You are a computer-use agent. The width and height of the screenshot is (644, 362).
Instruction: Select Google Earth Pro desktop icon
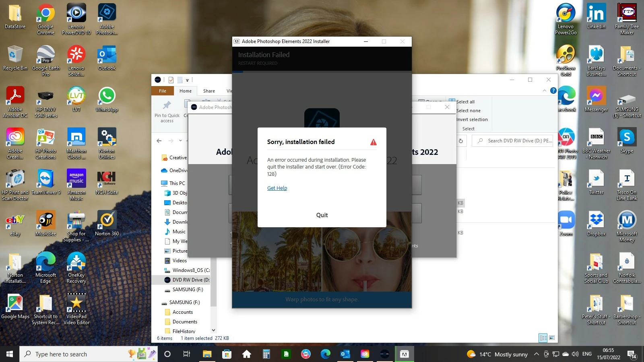coord(46,61)
